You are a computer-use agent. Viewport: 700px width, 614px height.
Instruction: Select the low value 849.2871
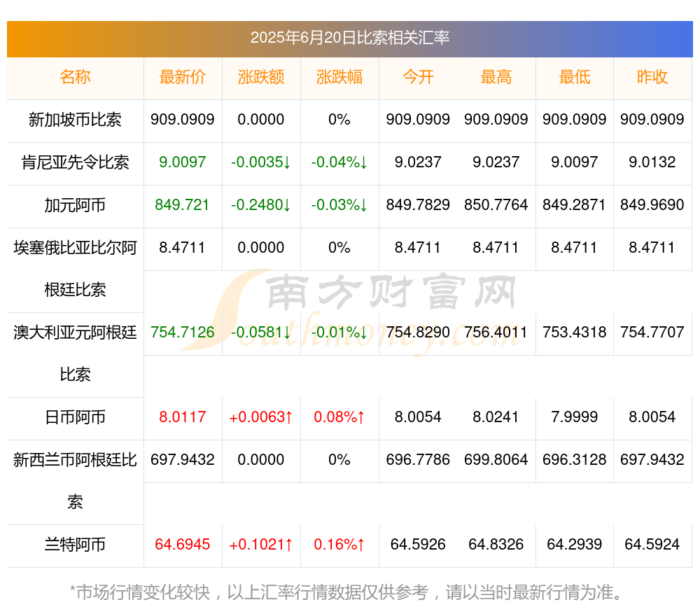[575, 205]
